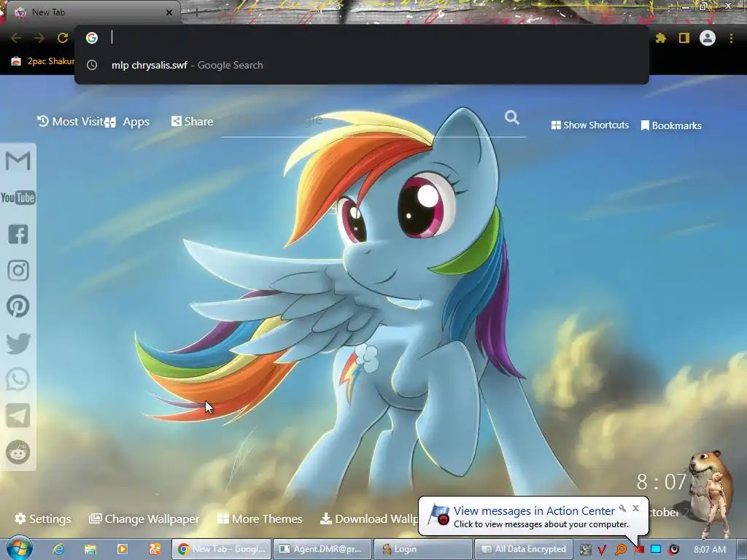Open a new tab with the plus button
The width and height of the screenshot is (747, 560).
pyautogui.click(x=196, y=12)
